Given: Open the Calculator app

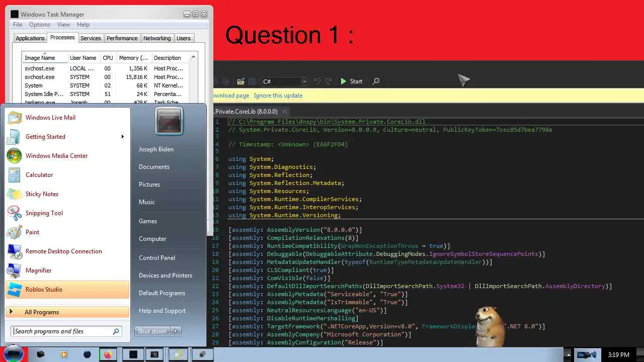Looking at the screenshot, I should tap(67, 175).
